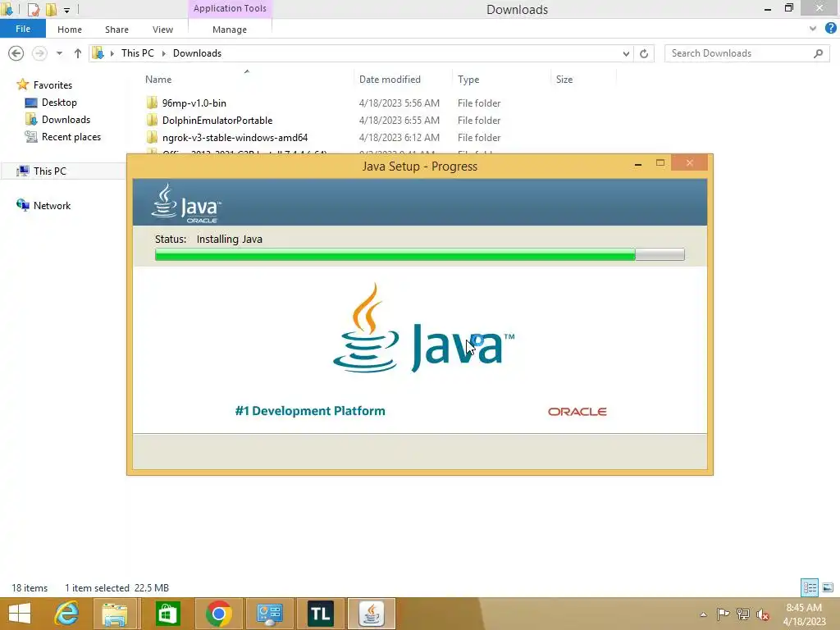
Task: Select Desktop in navigation pane
Action: [59, 103]
